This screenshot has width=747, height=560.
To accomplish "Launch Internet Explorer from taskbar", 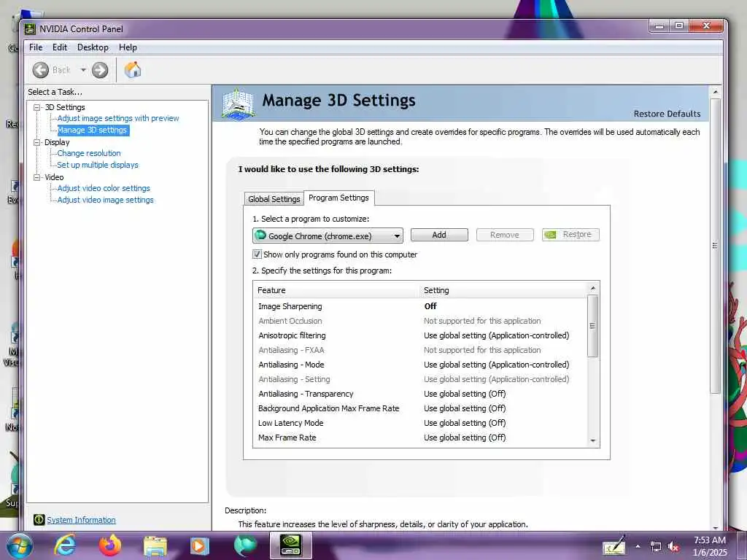I will 64,545.
